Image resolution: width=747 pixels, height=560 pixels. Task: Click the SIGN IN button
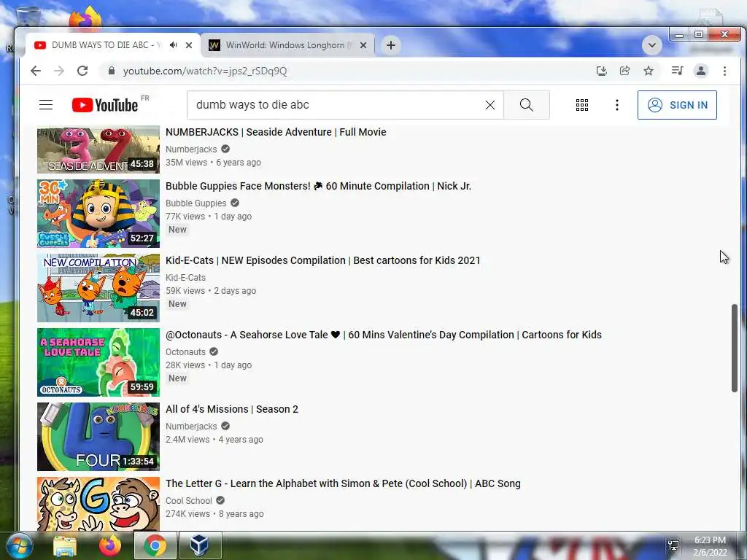[677, 105]
